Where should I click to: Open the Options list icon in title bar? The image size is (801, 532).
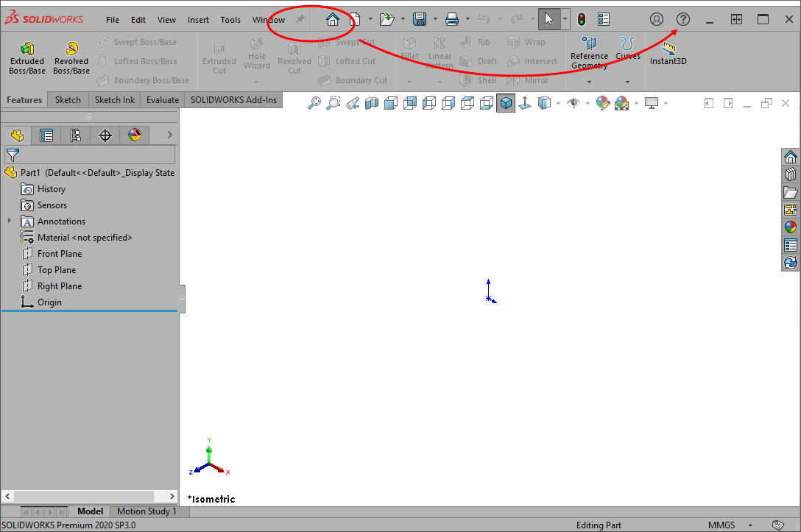click(x=603, y=19)
